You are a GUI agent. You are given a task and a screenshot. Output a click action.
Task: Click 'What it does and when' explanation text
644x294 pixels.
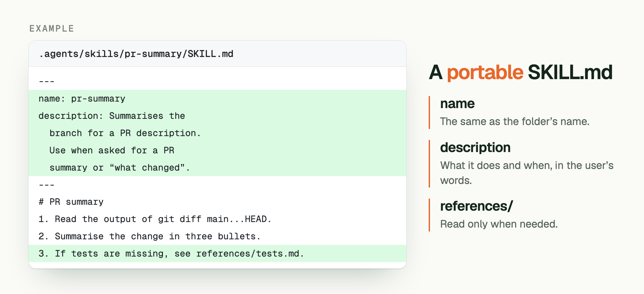[x=527, y=173]
